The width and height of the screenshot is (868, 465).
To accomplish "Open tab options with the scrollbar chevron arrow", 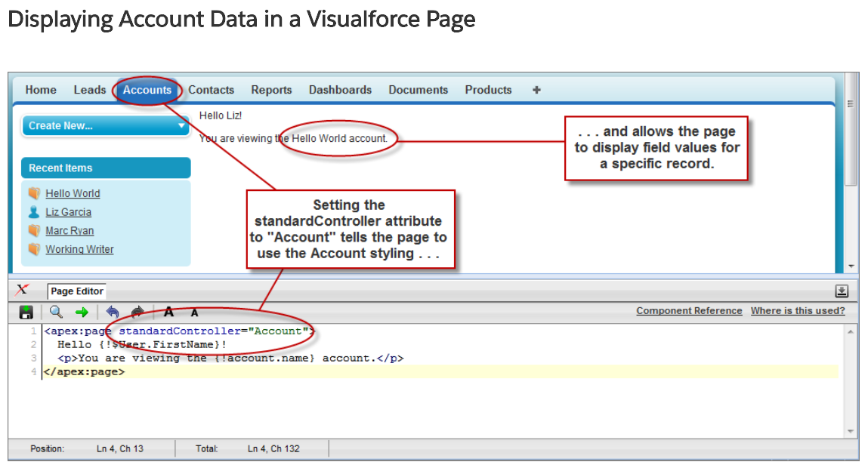I will (851, 266).
